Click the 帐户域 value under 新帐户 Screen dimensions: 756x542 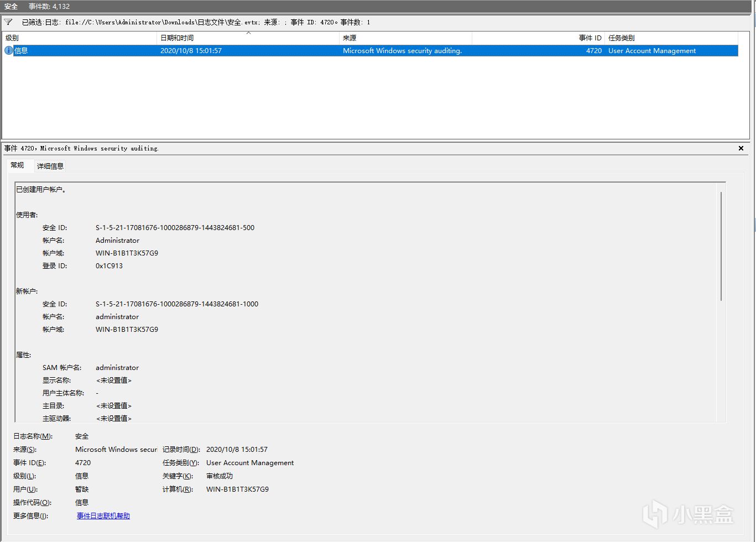(x=127, y=330)
